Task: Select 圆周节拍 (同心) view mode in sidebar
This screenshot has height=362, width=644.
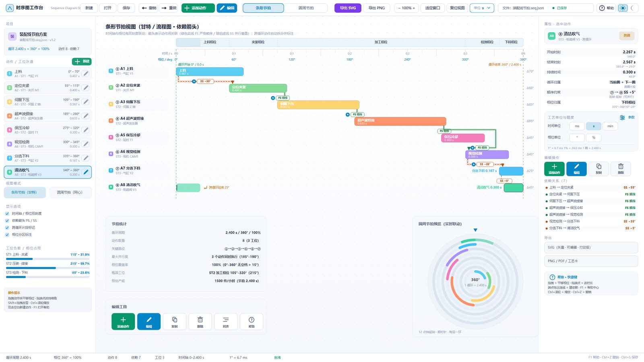Action: coord(70,192)
